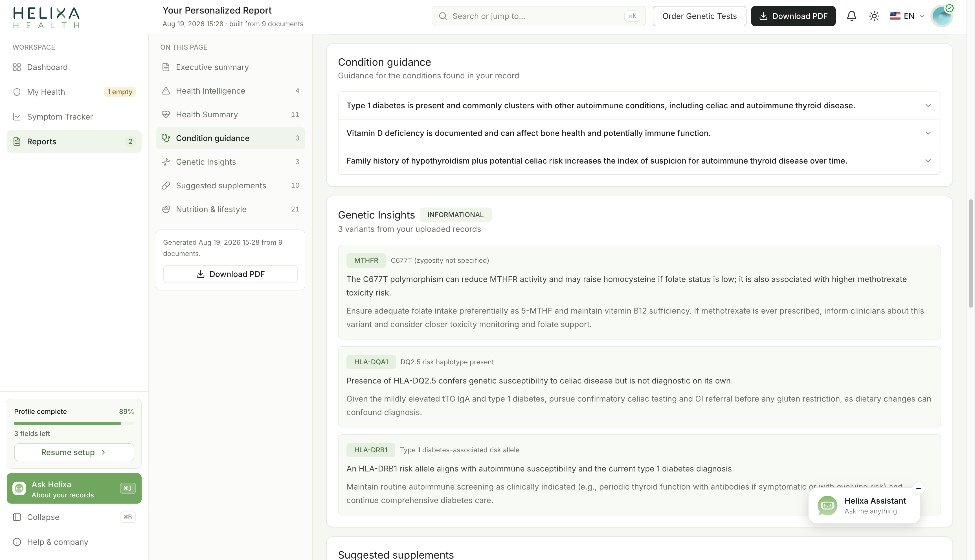
Task: Expand Family history of hypothyroidism row
Action: 639,161
